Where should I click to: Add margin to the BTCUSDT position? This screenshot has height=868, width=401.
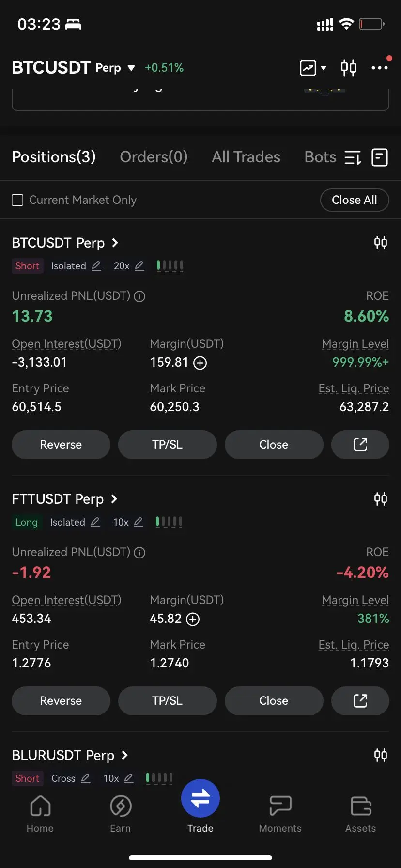[x=200, y=363]
